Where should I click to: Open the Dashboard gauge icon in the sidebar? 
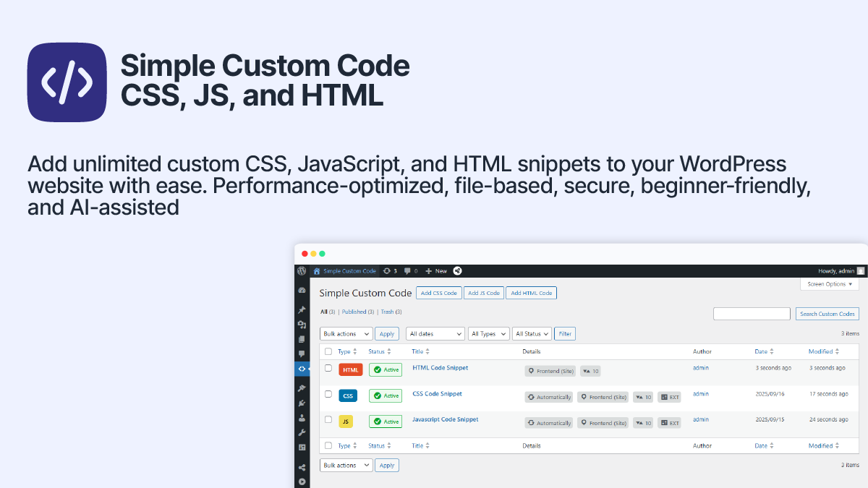[302, 290]
